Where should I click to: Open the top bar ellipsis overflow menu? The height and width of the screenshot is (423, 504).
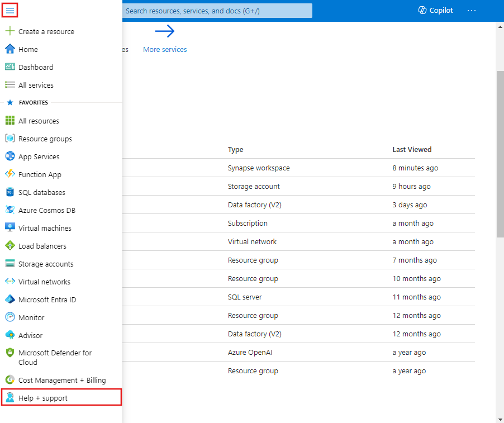coord(472,11)
